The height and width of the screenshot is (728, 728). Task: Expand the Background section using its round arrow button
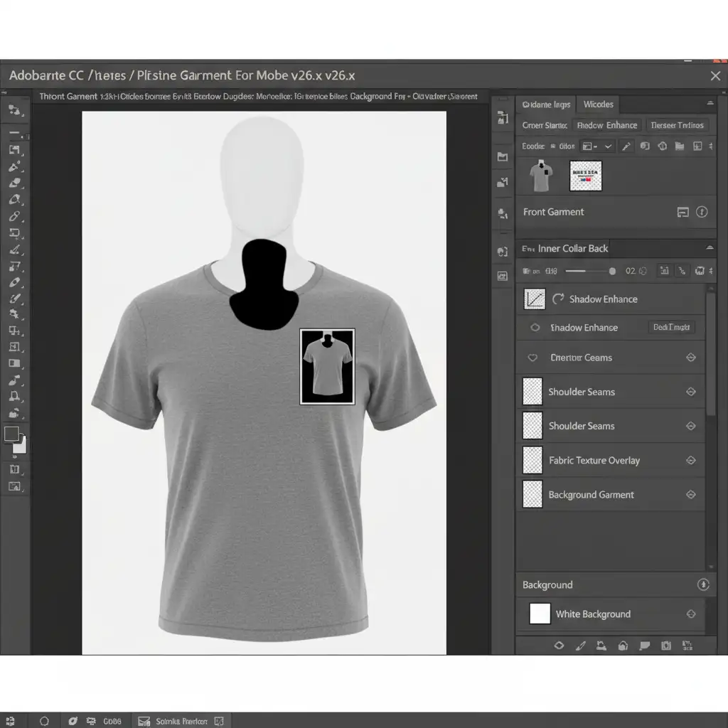703,585
